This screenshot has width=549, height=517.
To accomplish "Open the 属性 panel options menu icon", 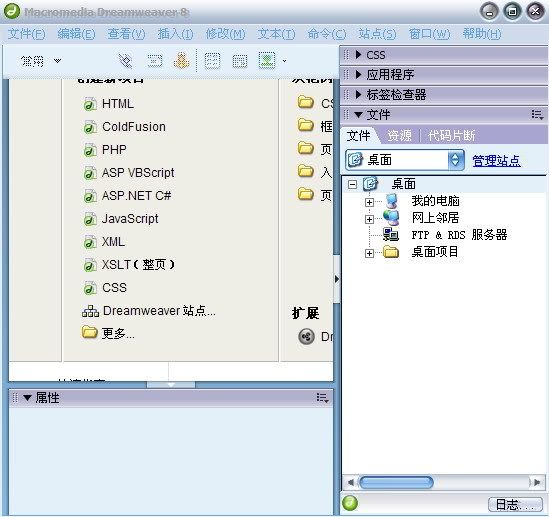I will tap(322, 398).
